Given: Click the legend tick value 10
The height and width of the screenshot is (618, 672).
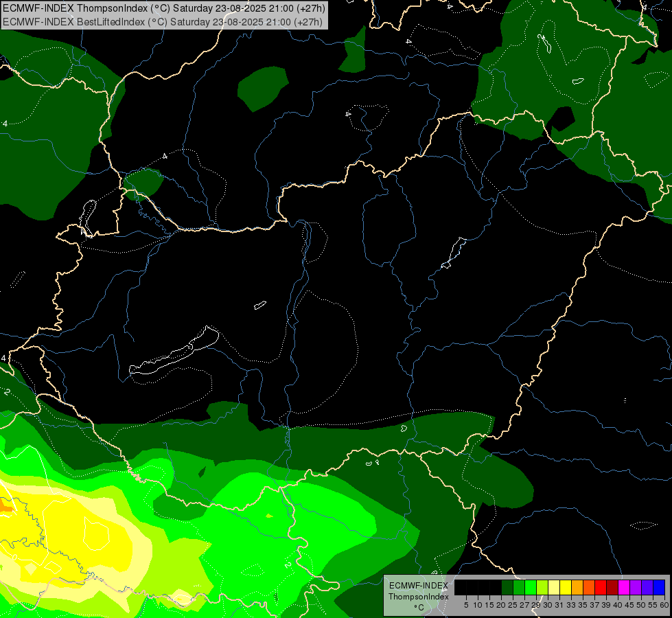Looking at the screenshot, I should 478,605.
